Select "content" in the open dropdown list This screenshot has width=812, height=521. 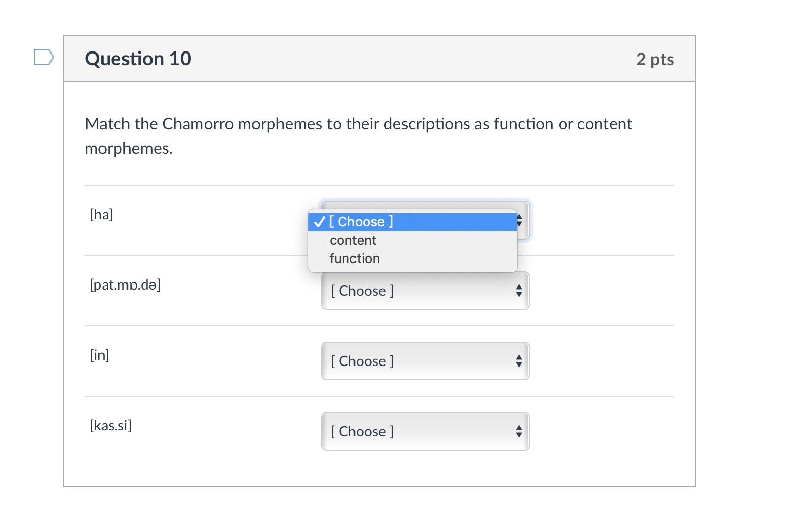[x=412, y=240]
